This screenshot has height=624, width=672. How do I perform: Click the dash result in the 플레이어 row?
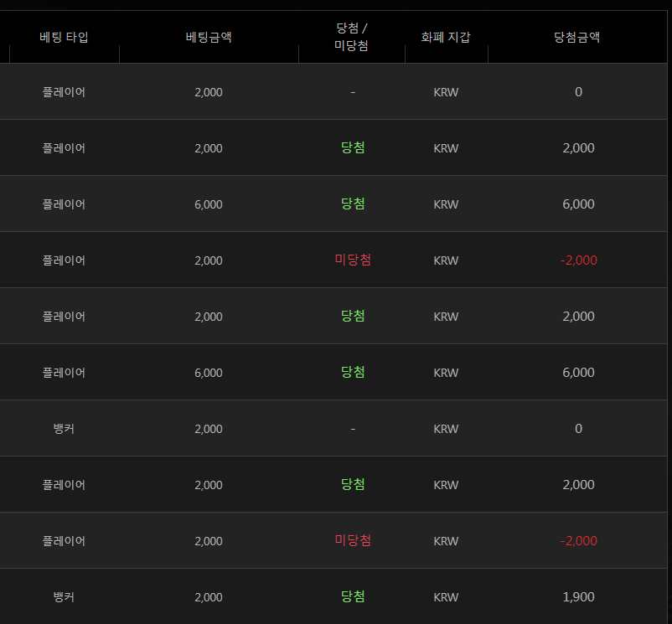click(x=353, y=92)
